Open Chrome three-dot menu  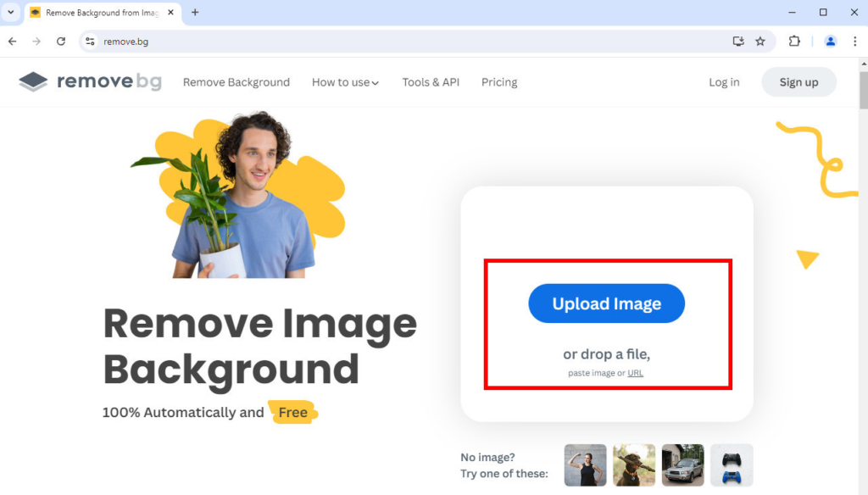[854, 41]
